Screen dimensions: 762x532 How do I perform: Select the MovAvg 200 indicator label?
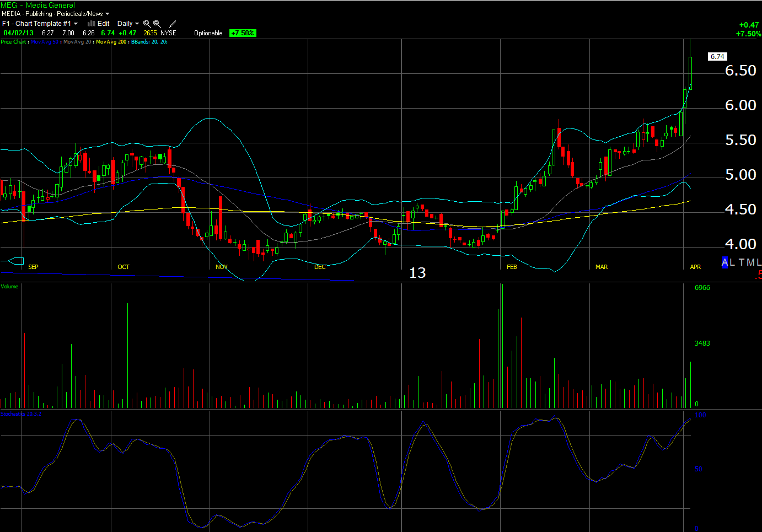click(111, 42)
